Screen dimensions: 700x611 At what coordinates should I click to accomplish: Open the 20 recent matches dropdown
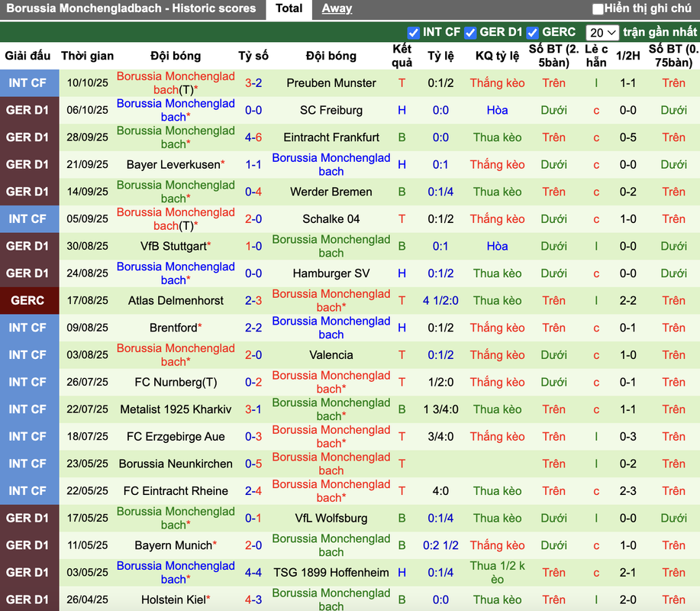(x=602, y=33)
